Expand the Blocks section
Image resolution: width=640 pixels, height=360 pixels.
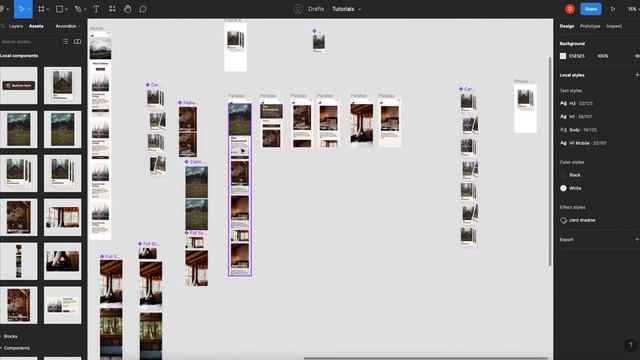pos(9,336)
